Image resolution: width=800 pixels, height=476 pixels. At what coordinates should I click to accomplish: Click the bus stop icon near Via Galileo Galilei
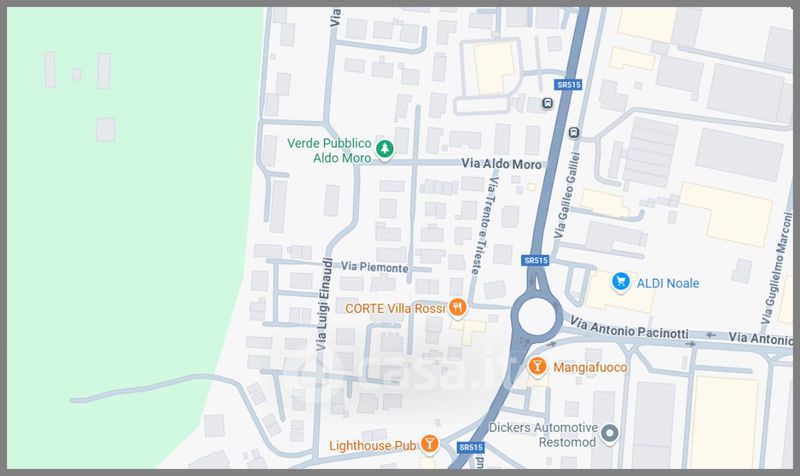[x=574, y=133]
